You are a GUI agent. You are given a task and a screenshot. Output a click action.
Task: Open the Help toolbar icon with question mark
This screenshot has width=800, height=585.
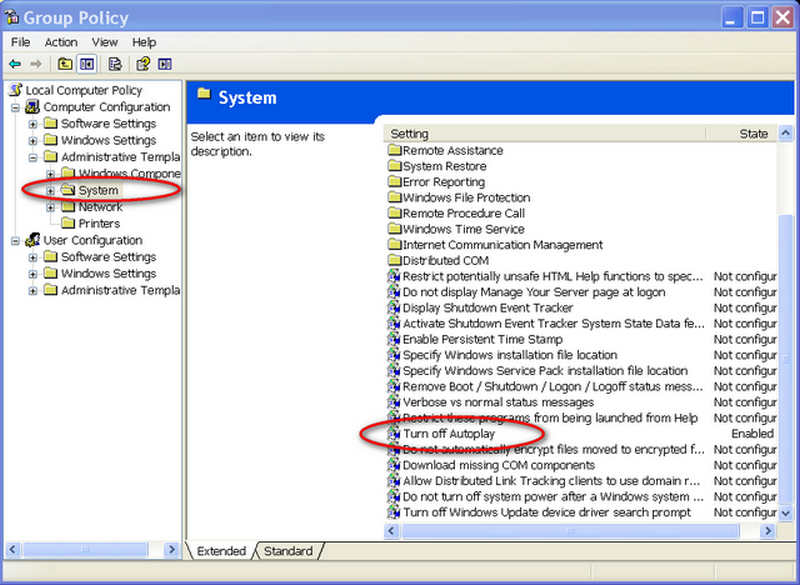143,64
